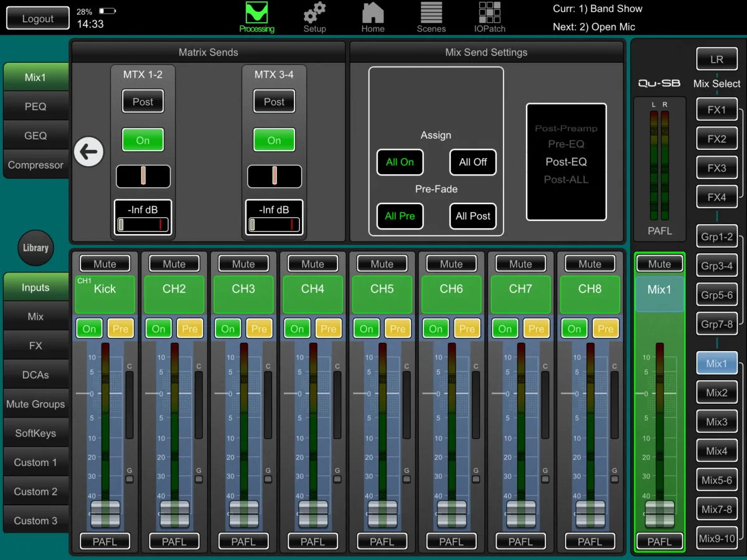747x560 pixels.
Task: Open the SoftKeys tab
Action: click(35, 434)
